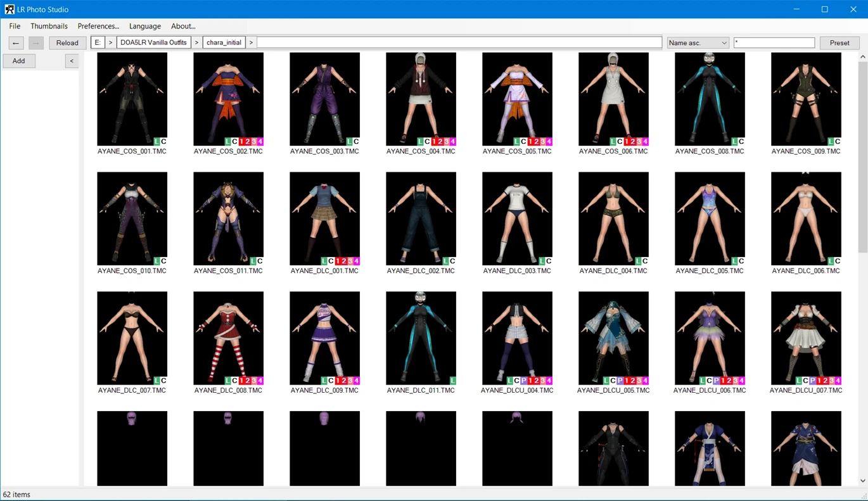The height and width of the screenshot is (501, 868).
Task: Focus the wildcard filter input field
Action: pyautogui.click(x=774, y=42)
